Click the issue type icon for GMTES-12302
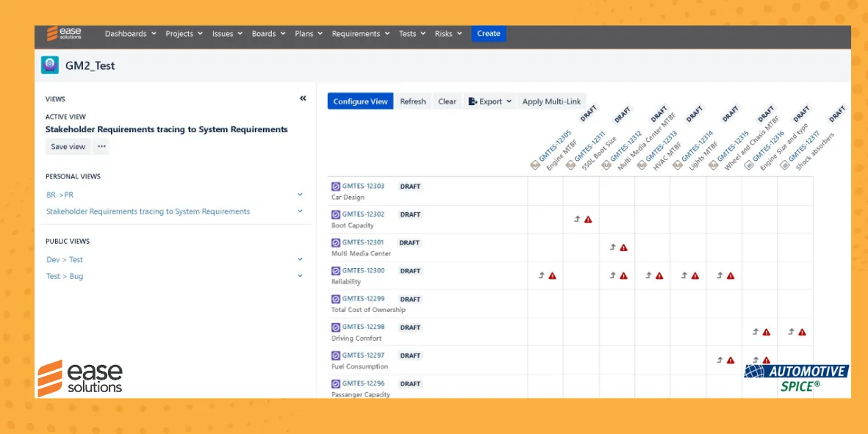Viewport: 868px width, 434px height. (x=335, y=214)
